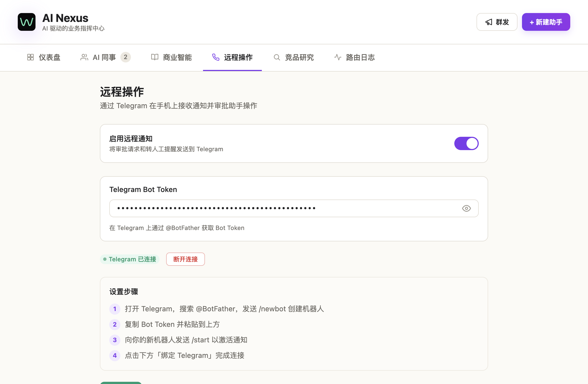The image size is (588, 384).
Task: Create assistant with 新建助手 button
Action: point(546,22)
